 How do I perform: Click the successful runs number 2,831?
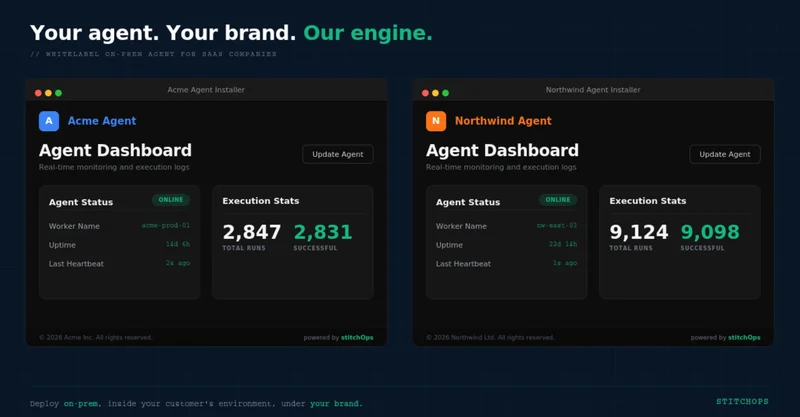(x=323, y=232)
